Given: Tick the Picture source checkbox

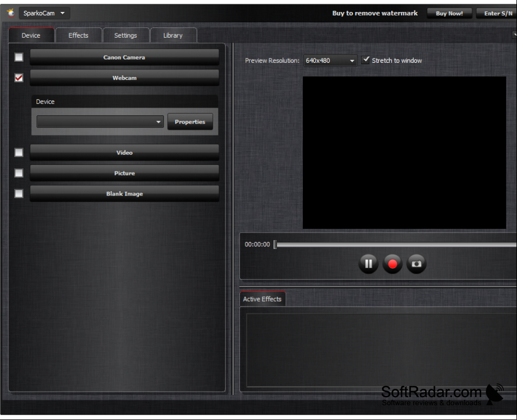Looking at the screenshot, I should [x=19, y=173].
